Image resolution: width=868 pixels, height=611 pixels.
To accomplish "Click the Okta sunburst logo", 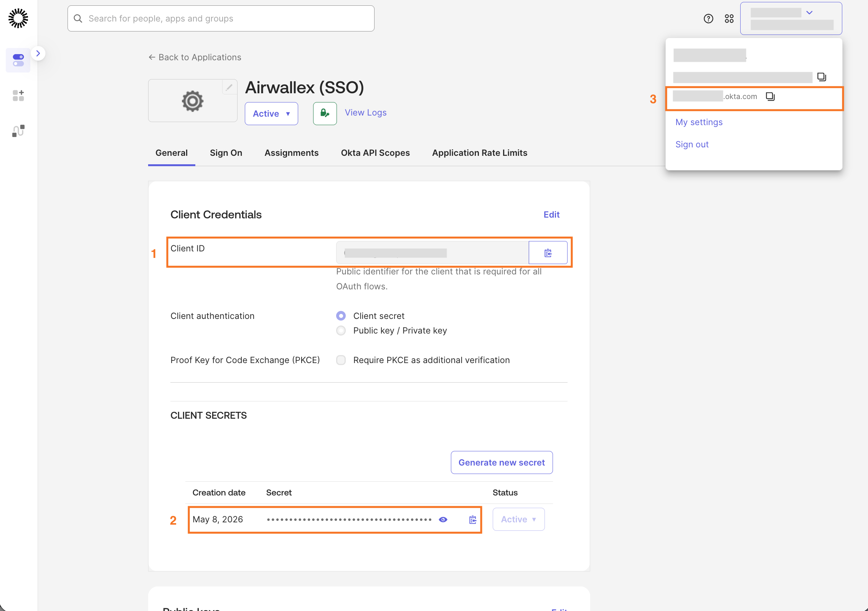I will (x=18, y=18).
